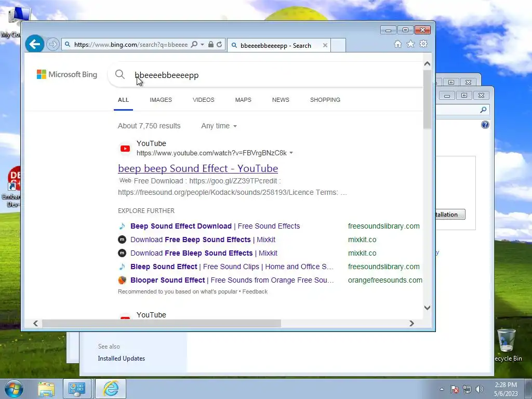Screen dimensions: 532x399
Task: Switch to the ALL results tab
Action: (x=123, y=100)
